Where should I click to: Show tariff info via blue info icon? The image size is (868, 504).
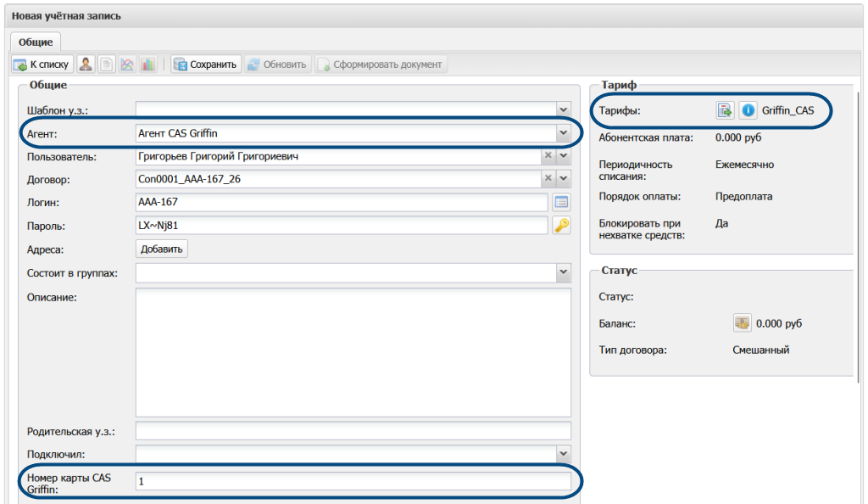pos(748,110)
